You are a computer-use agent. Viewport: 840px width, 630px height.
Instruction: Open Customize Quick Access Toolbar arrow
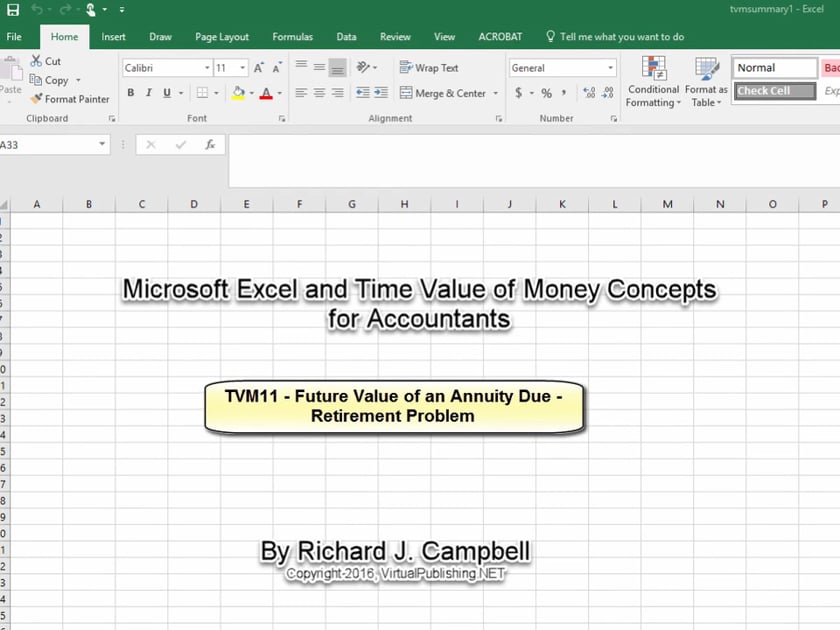click(122, 10)
